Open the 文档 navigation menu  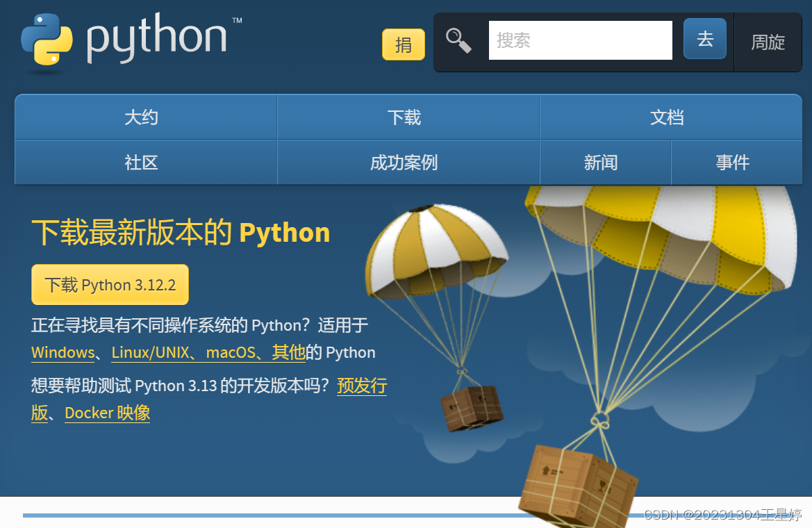pyautogui.click(x=666, y=117)
